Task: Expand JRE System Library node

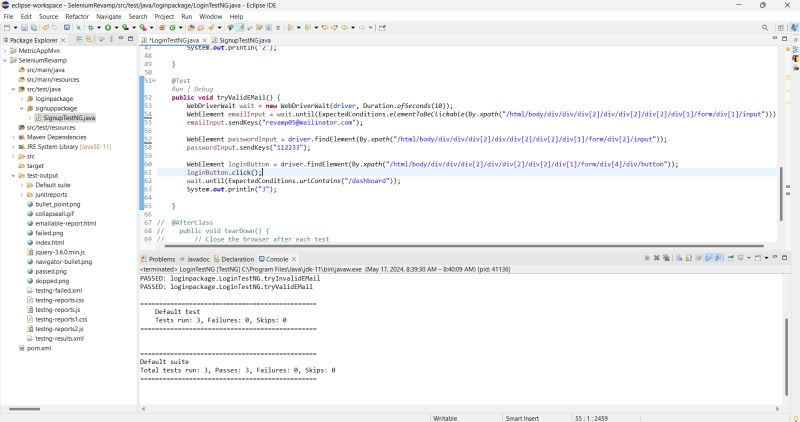Action: coord(13,146)
